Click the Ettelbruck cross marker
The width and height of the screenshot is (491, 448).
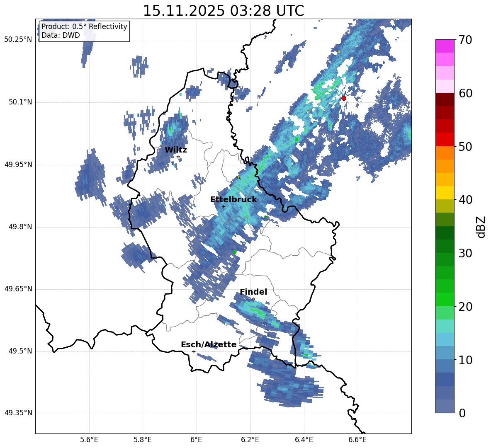click(x=224, y=206)
